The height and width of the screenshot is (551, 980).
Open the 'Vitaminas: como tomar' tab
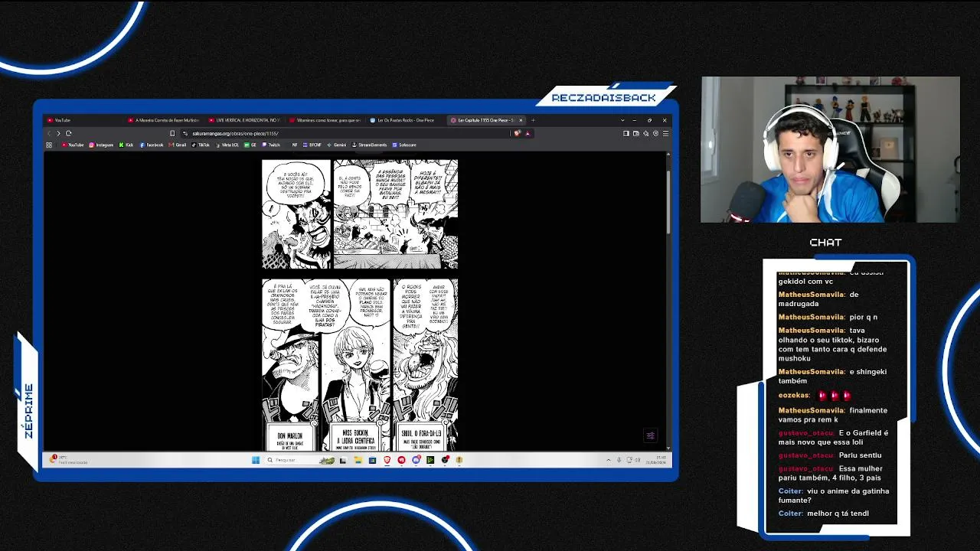[x=327, y=120]
